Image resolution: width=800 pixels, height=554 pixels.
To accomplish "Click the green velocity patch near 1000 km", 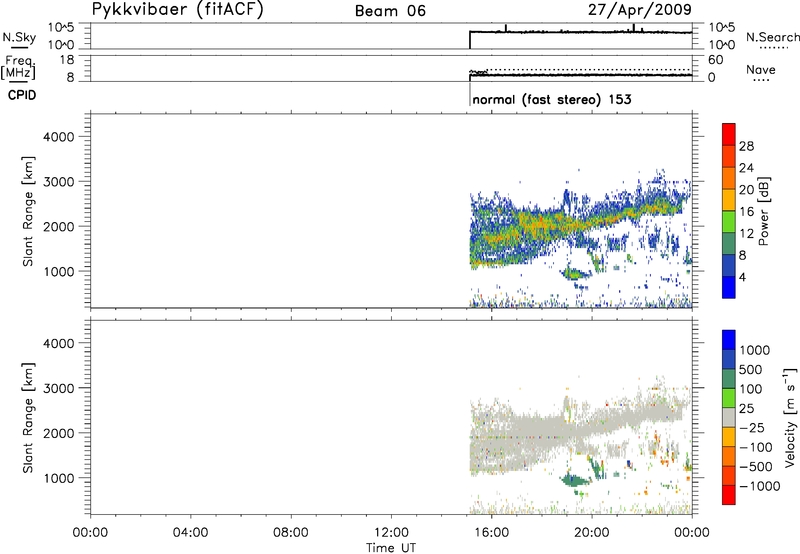I will 575,480.
